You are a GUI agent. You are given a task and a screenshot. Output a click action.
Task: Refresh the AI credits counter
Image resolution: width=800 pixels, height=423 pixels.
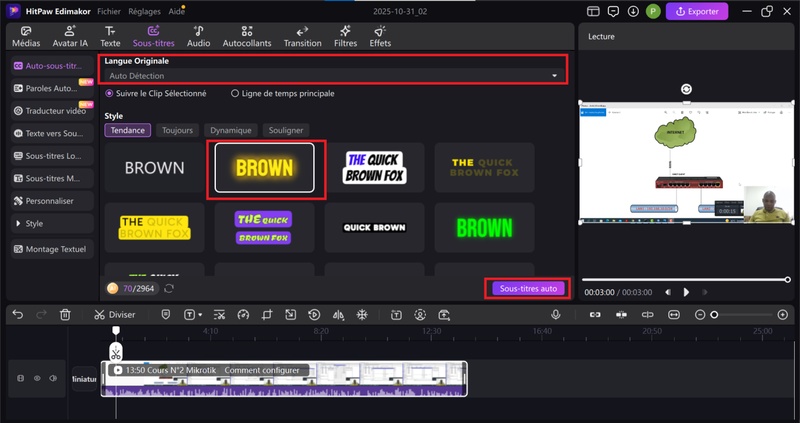169,288
